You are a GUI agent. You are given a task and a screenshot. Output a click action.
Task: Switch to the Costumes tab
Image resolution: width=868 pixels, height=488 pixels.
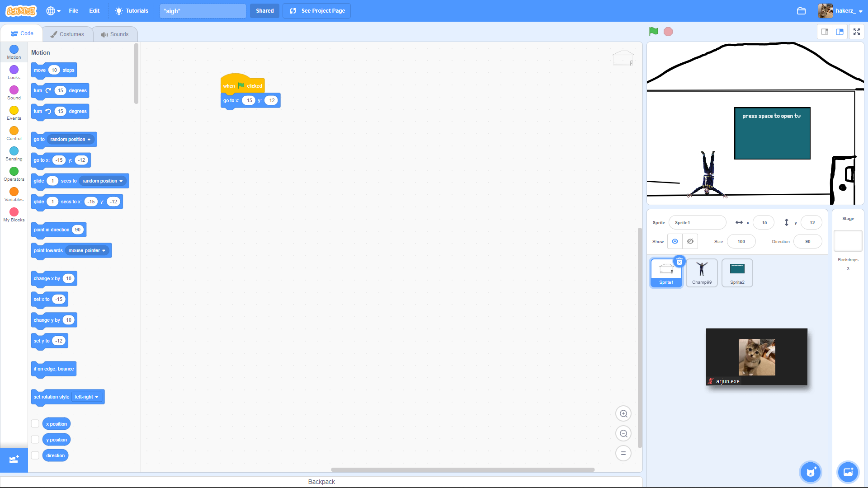pos(67,34)
